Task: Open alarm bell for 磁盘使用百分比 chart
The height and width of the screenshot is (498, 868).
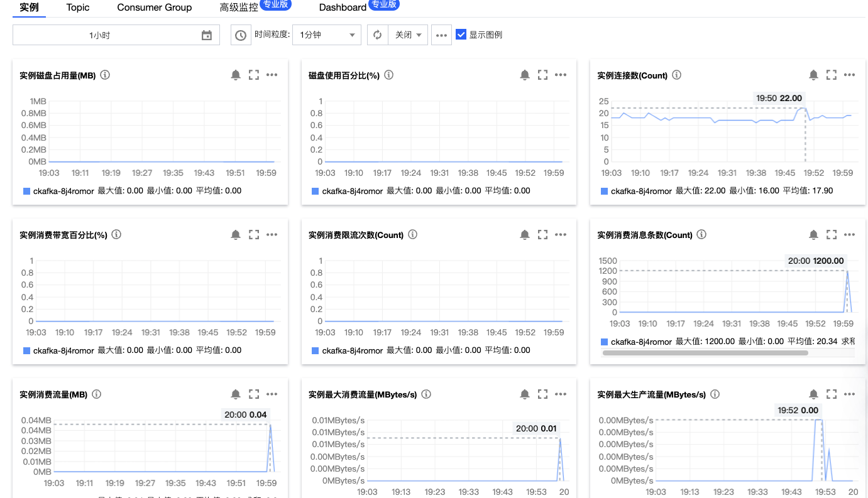Action: (x=525, y=75)
